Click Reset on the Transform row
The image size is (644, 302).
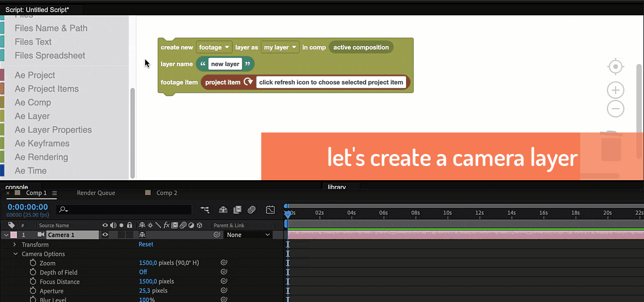pyautogui.click(x=146, y=244)
